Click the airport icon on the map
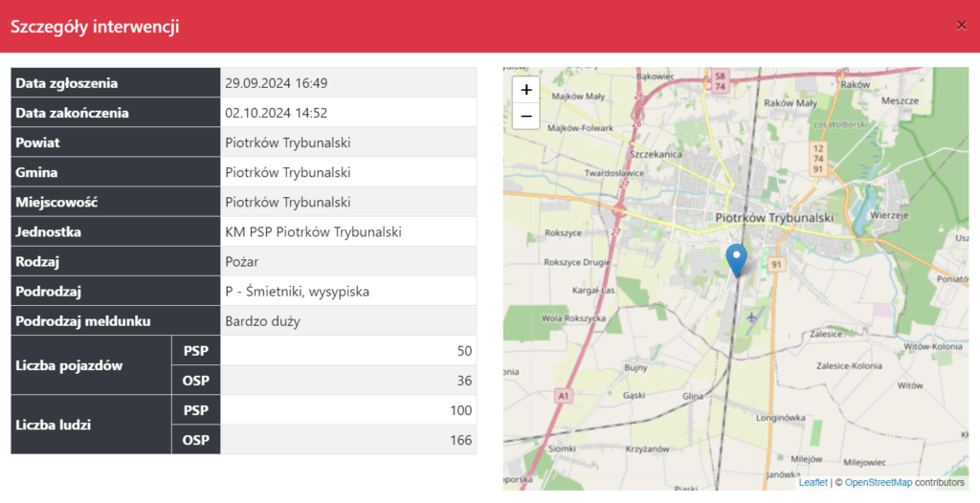The width and height of the screenshot is (980, 503). click(x=751, y=317)
